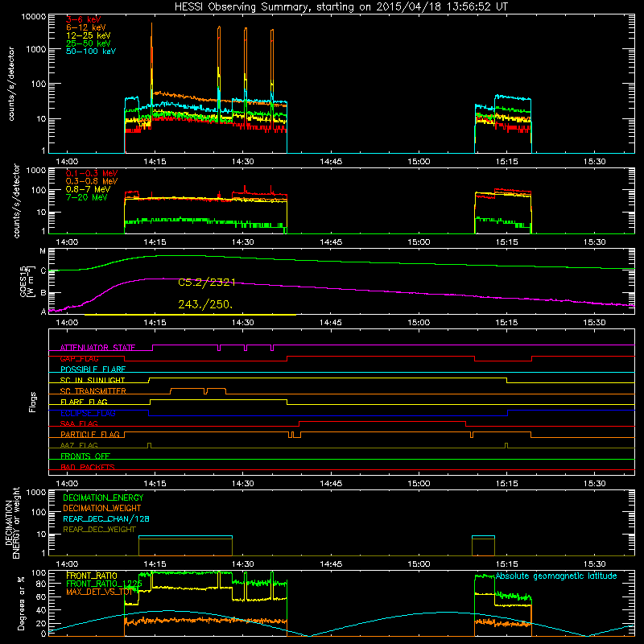Click the Absolute geomagnetic latitude label
644x644 pixels.
click(556, 576)
